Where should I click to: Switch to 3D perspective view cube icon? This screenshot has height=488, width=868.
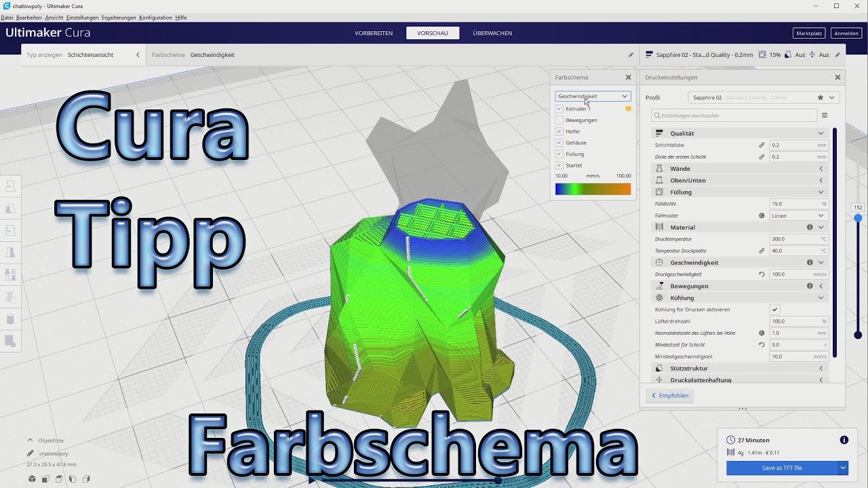click(32, 479)
